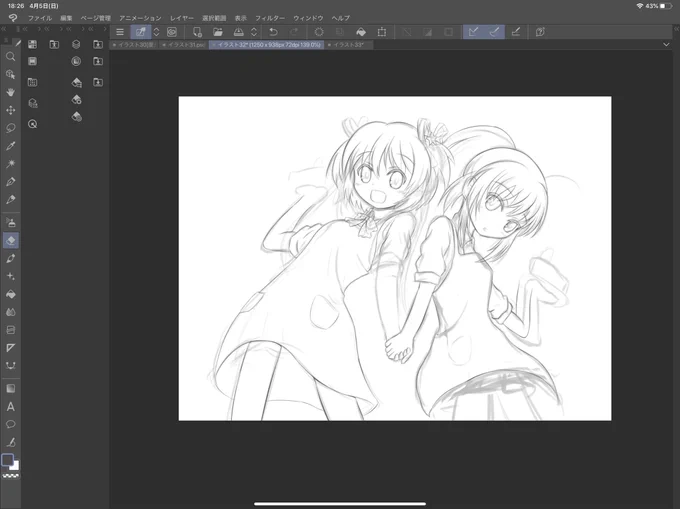The image size is (680, 509).
Task: Click the stepper arrows next to the Clip Studio button
Action: tap(157, 32)
